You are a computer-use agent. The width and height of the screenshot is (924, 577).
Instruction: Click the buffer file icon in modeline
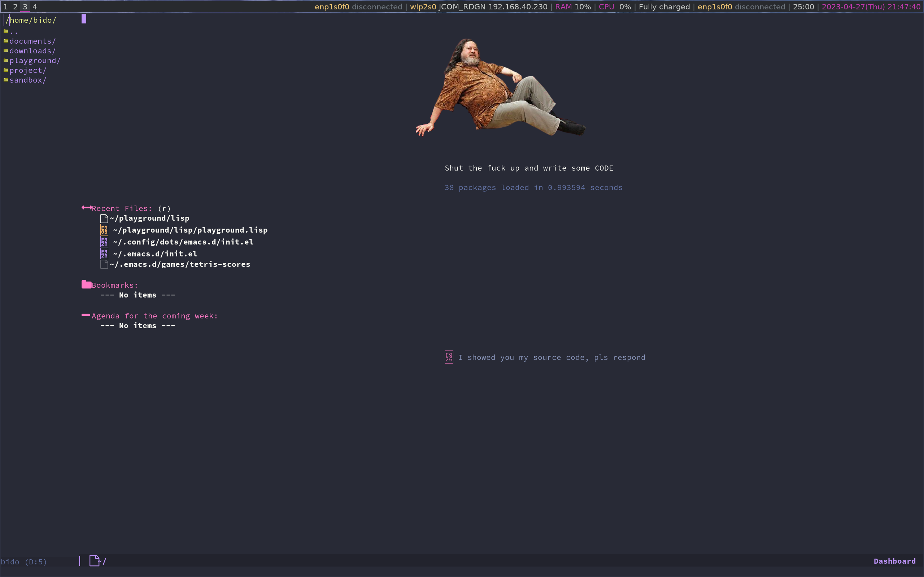pos(94,560)
